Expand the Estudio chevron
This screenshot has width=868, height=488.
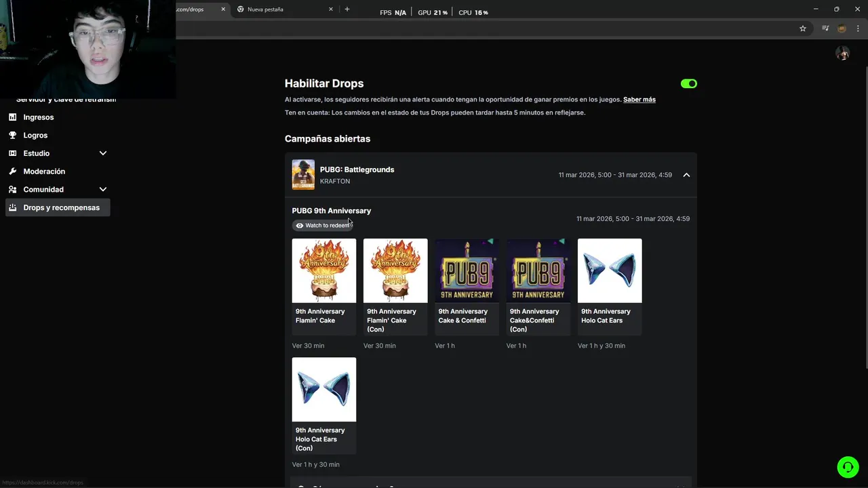(x=103, y=153)
